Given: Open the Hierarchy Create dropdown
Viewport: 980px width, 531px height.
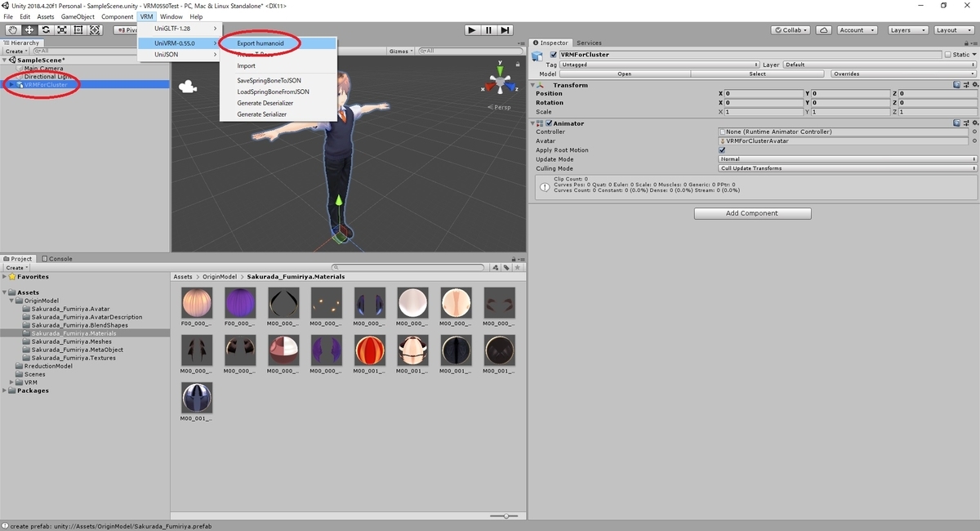Looking at the screenshot, I should point(16,51).
